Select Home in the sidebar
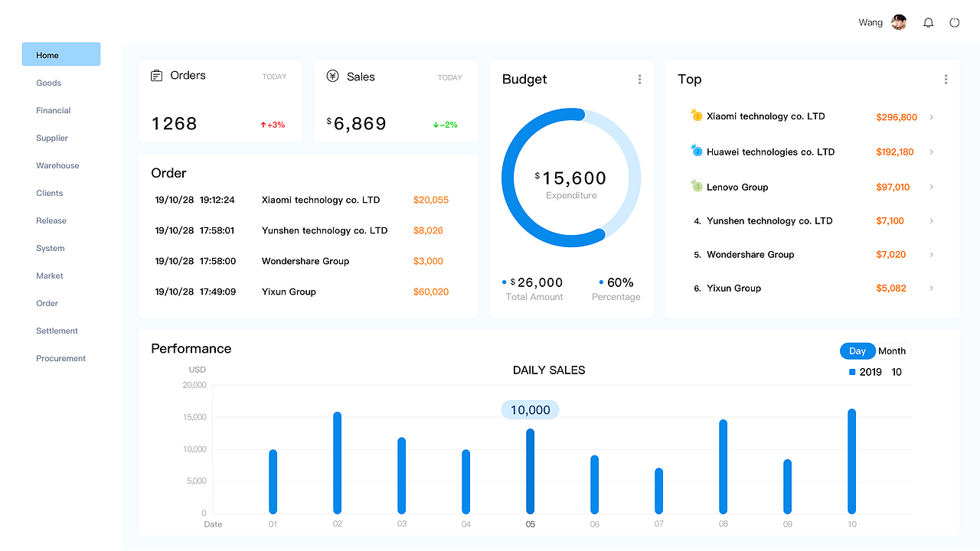 click(61, 54)
